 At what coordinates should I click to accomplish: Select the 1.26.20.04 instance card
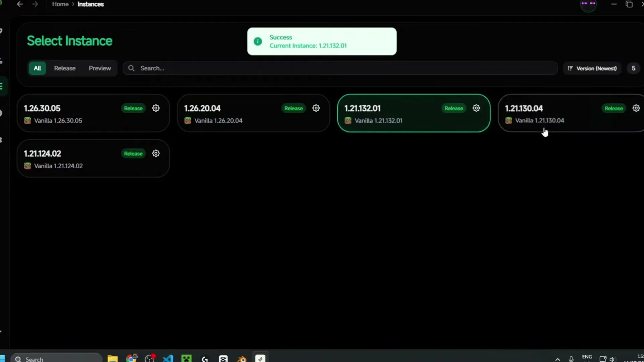point(254,113)
